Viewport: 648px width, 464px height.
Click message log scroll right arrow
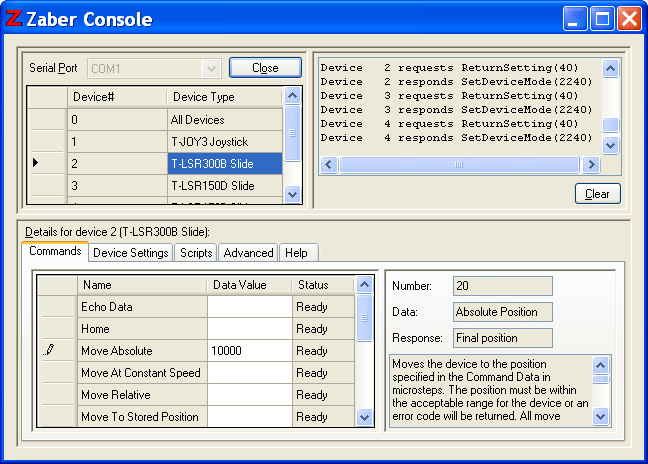591,164
